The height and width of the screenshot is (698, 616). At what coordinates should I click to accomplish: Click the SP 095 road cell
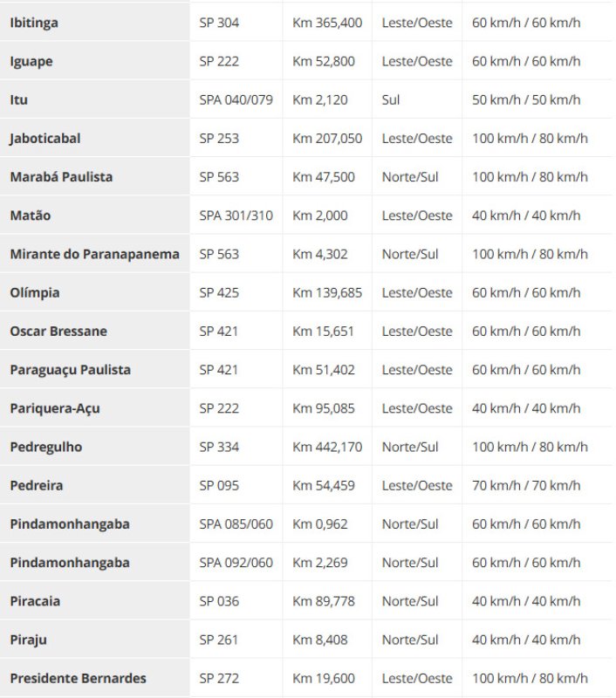point(219,485)
